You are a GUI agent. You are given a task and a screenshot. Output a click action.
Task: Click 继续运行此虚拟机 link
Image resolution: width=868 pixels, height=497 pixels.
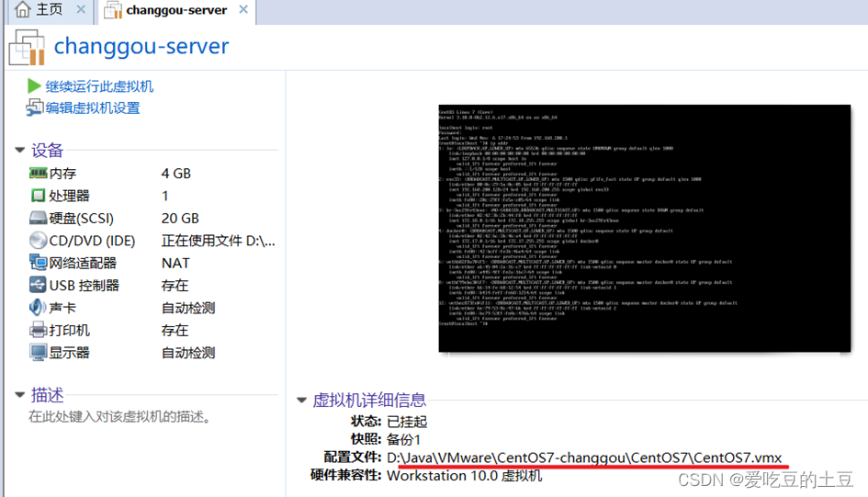tap(99, 86)
